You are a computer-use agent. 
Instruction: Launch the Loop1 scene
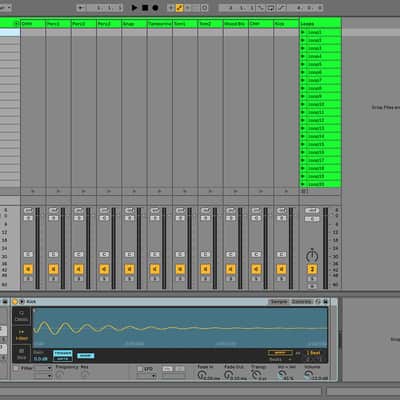point(303,32)
